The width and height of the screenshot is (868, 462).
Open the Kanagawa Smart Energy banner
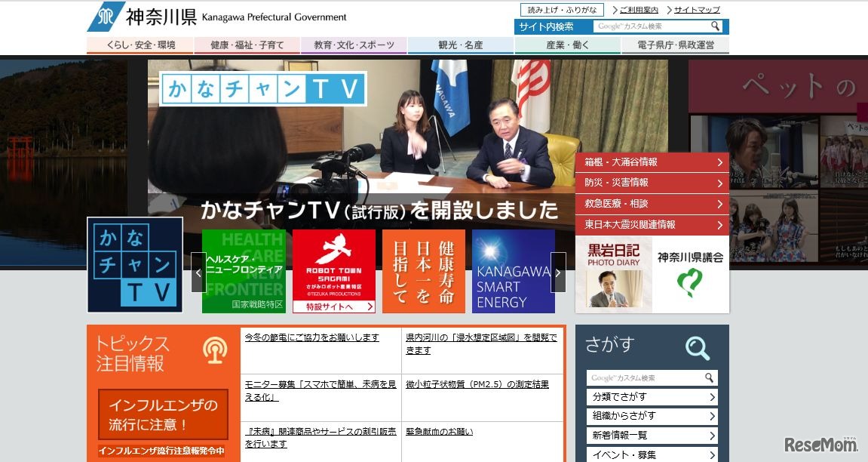point(513,272)
